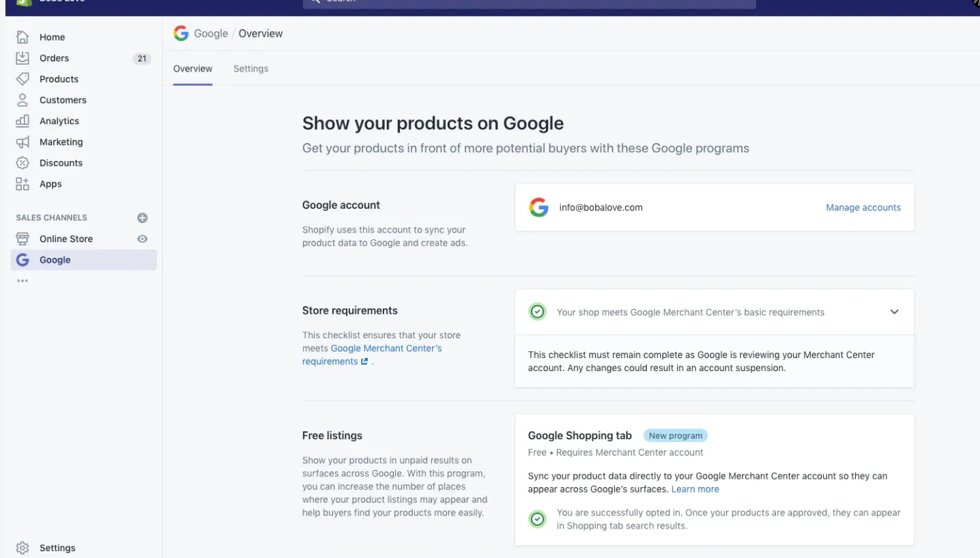The image size is (980, 558).
Task: Click the Google logo in the breadcrumb
Action: [x=181, y=33]
